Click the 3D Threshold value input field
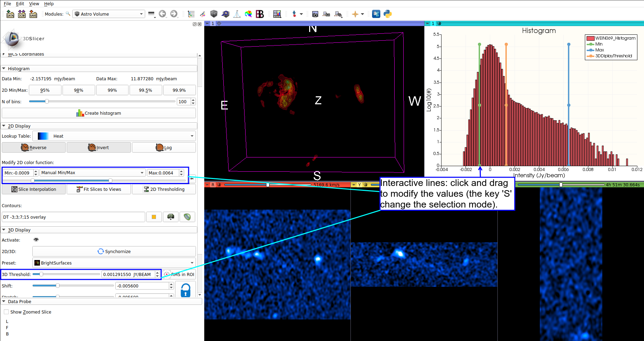 tap(128, 274)
